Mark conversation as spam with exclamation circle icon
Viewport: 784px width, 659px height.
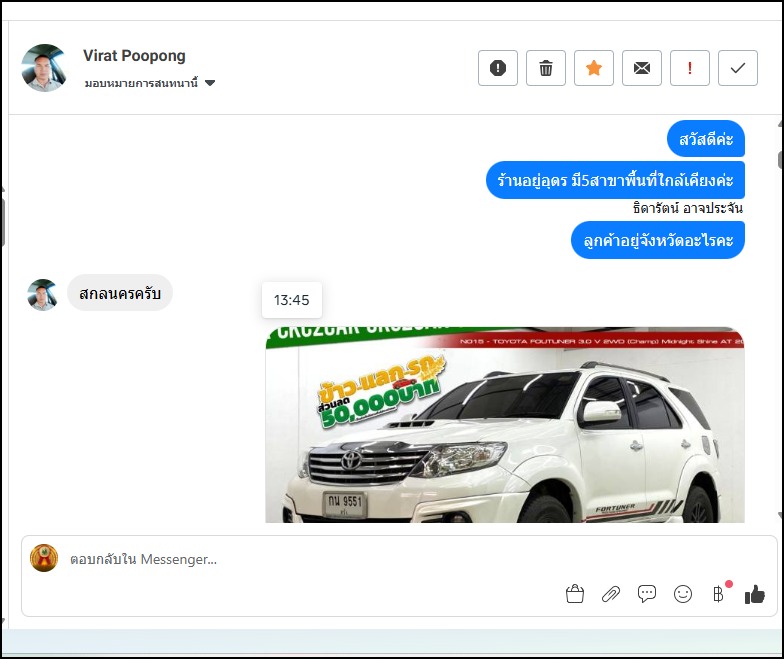click(x=498, y=68)
